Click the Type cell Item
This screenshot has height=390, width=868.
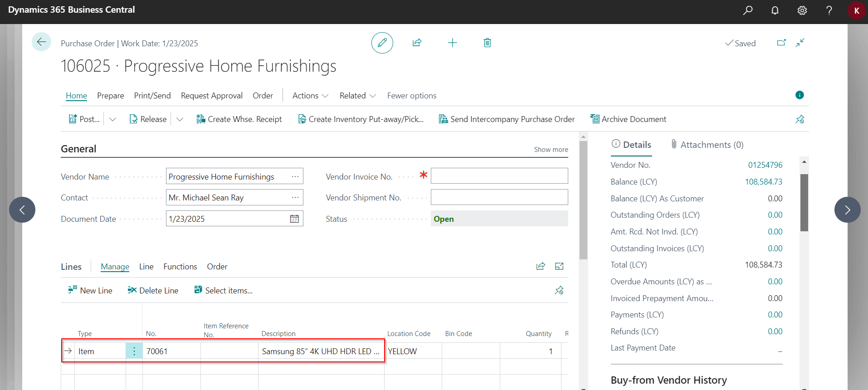coord(100,351)
